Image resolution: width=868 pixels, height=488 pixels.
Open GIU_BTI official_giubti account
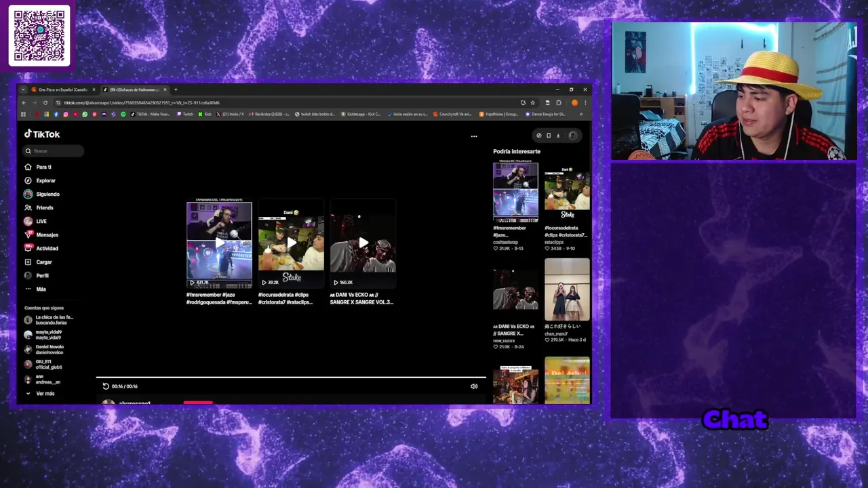[x=43, y=364]
